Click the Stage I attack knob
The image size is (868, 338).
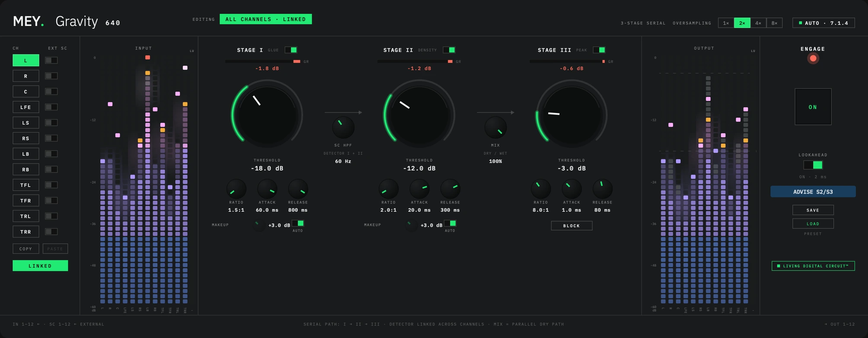[267, 189]
